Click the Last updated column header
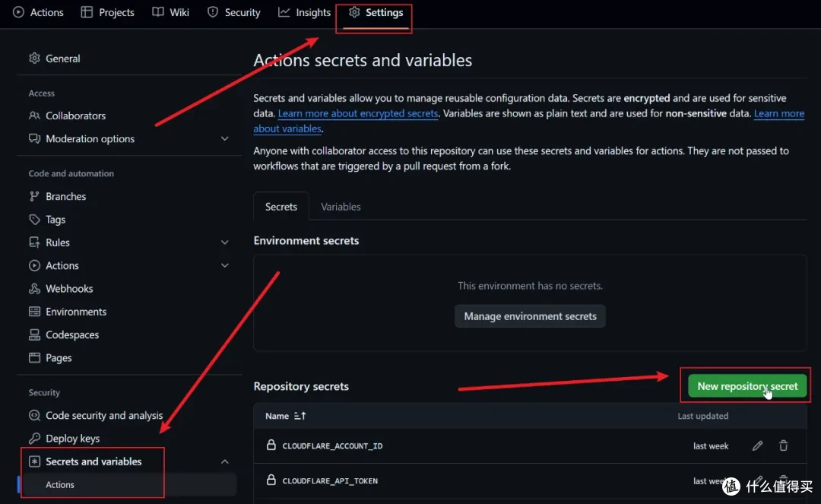821x504 pixels. click(702, 416)
